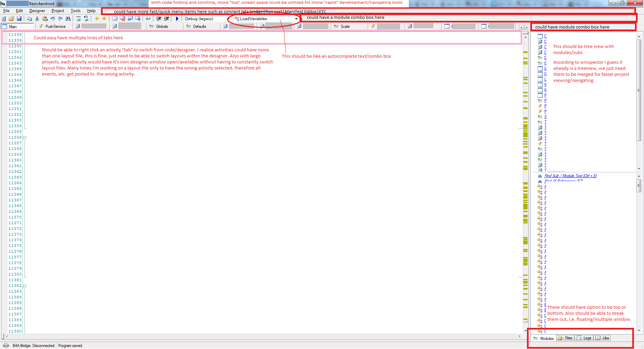This screenshot has height=349, width=644.
Task: Navigate backward with the yellow left arrow
Action: coord(97,19)
